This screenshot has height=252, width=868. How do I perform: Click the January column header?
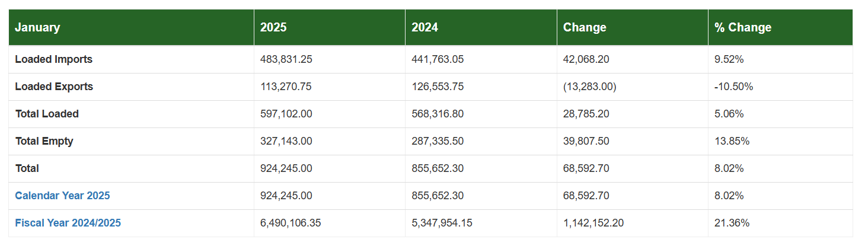pyautogui.click(x=37, y=27)
